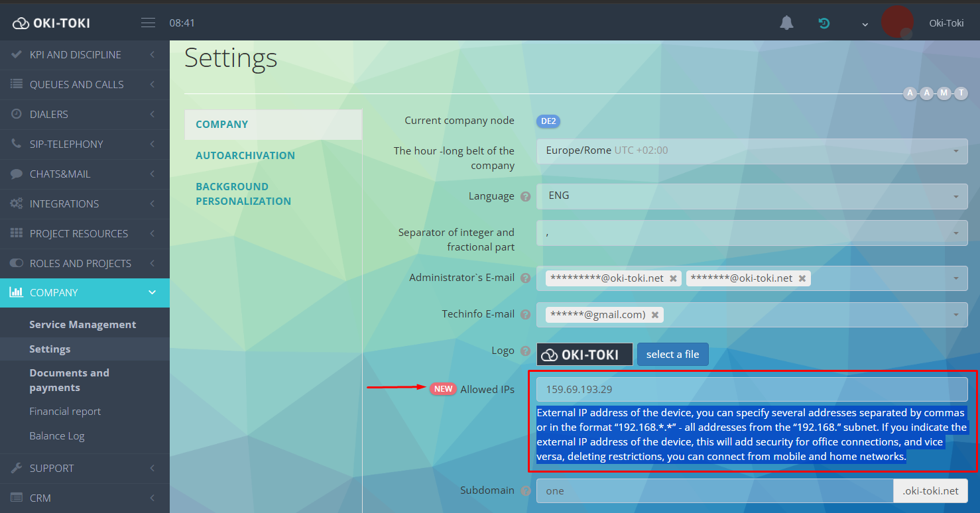Open the Language ENG dropdown
980x513 pixels.
tap(752, 196)
